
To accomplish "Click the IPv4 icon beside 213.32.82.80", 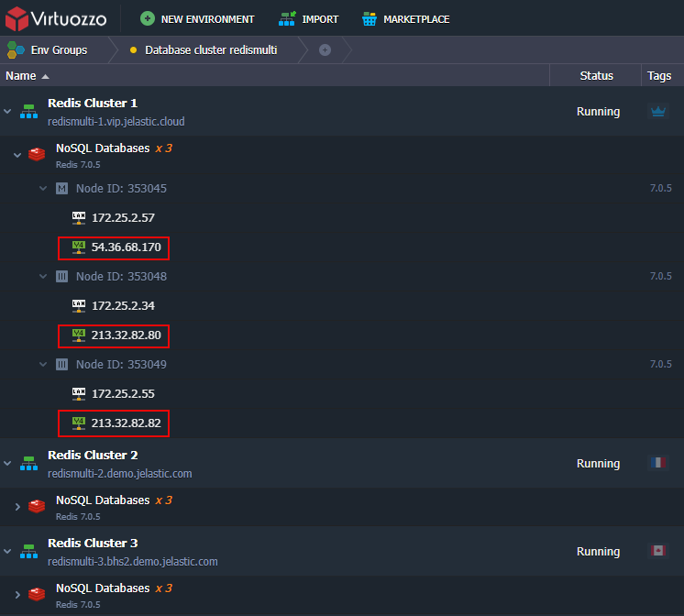I will pyautogui.click(x=79, y=335).
